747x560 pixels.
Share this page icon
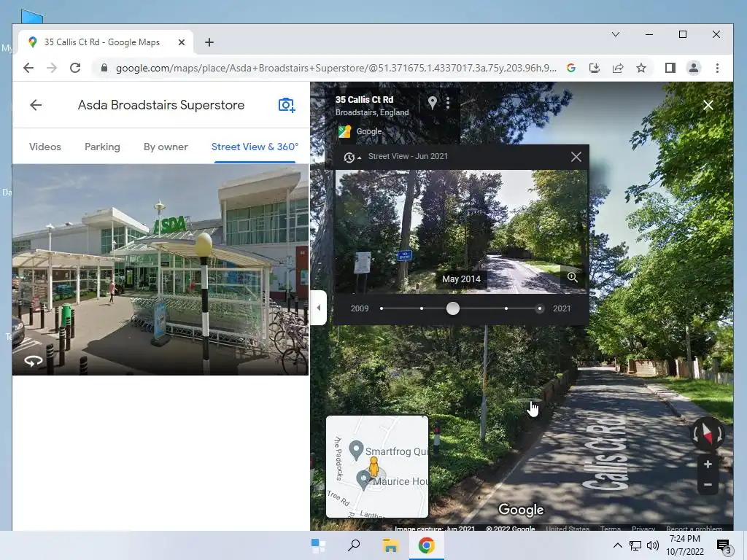618,68
